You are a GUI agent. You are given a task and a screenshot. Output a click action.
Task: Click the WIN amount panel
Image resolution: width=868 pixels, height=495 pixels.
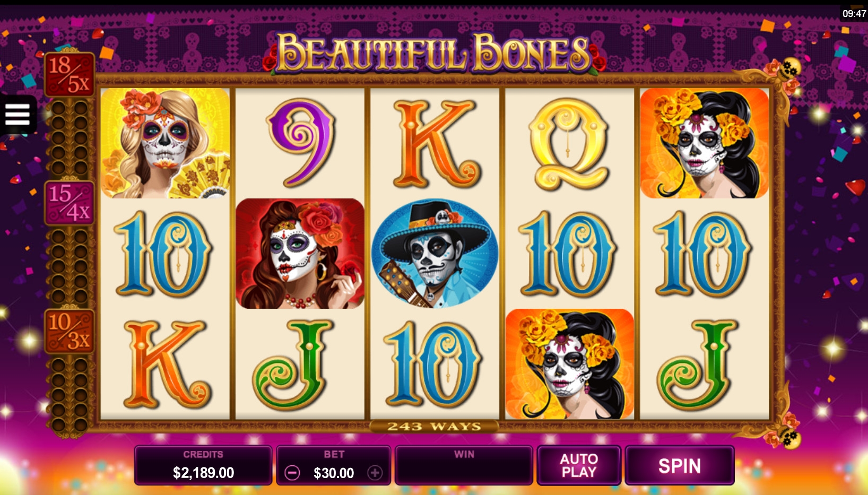pyautogui.click(x=464, y=466)
